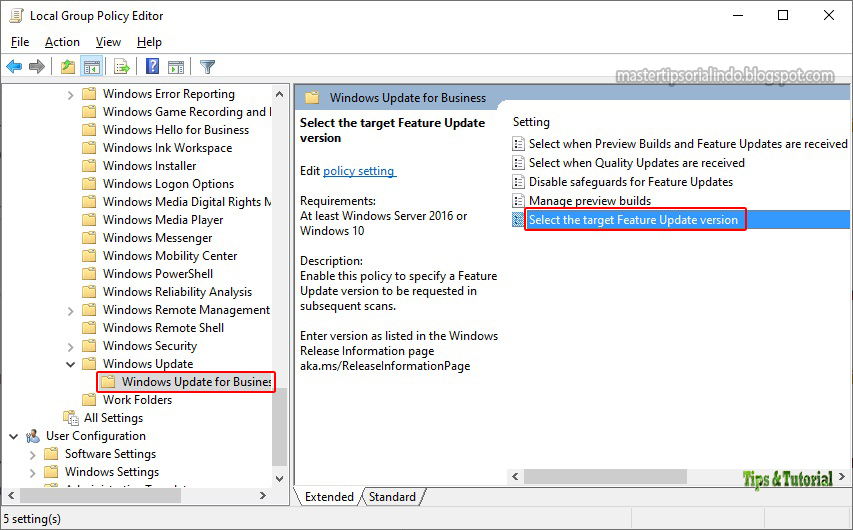The width and height of the screenshot is (853, 530).
Task: Click the Back arrow toolbar icon
Action: tap(14, 67)
